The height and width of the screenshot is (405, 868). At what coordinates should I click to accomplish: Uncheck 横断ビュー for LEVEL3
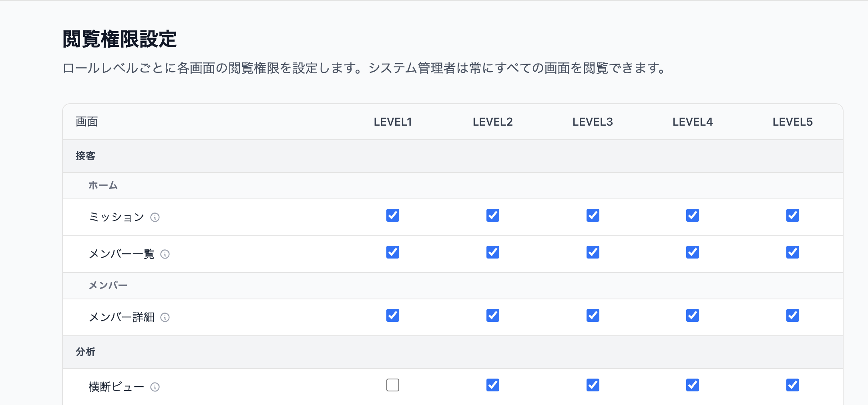[x=593, y=385]
